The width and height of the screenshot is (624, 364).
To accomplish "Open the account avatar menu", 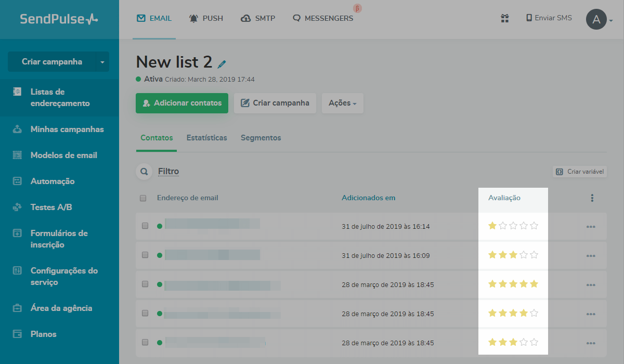I will tap(599, 20).
